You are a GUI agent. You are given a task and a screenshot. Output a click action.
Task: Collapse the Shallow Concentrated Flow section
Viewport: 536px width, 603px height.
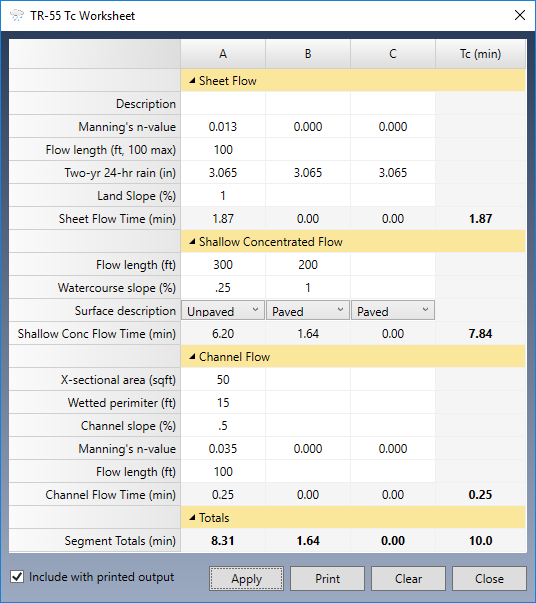192,242
